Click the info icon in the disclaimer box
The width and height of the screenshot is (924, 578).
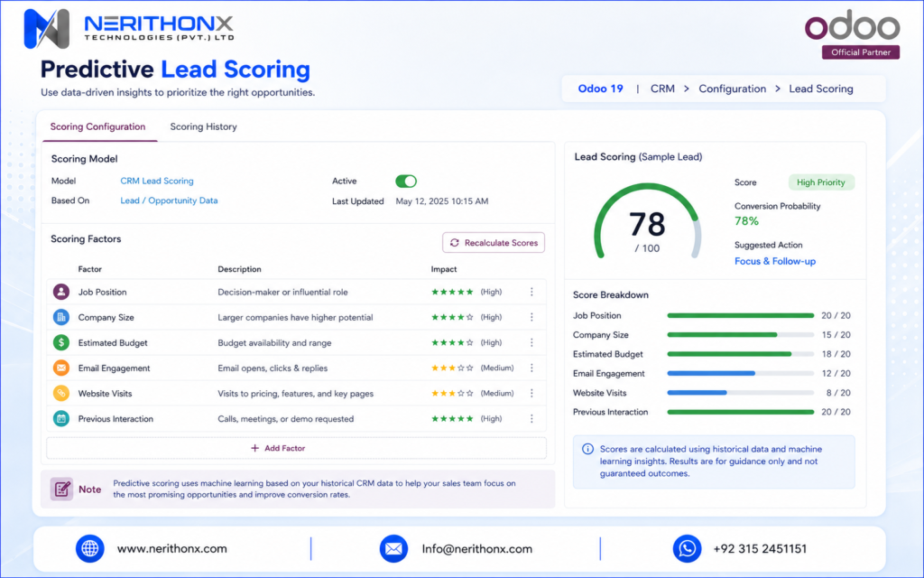587,449
